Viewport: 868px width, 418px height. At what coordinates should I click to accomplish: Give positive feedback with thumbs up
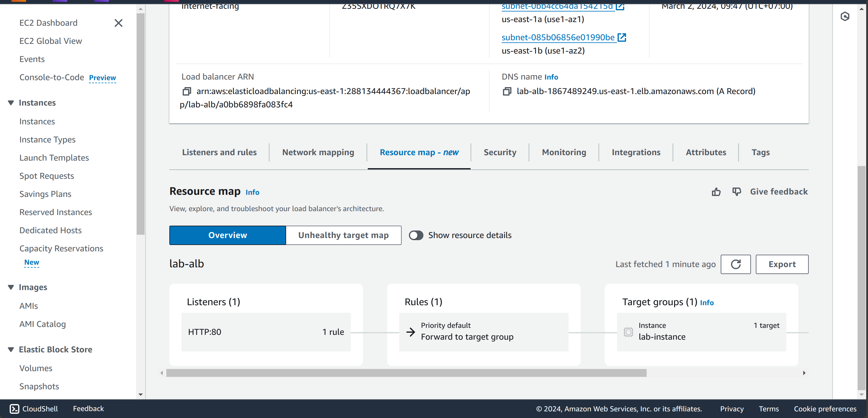coord(716,191)
